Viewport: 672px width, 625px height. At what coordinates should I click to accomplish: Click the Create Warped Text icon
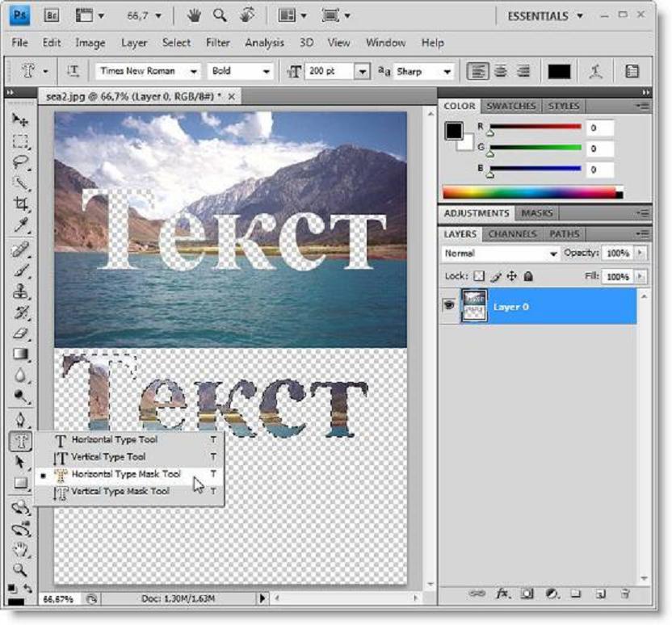pos(596,71)
